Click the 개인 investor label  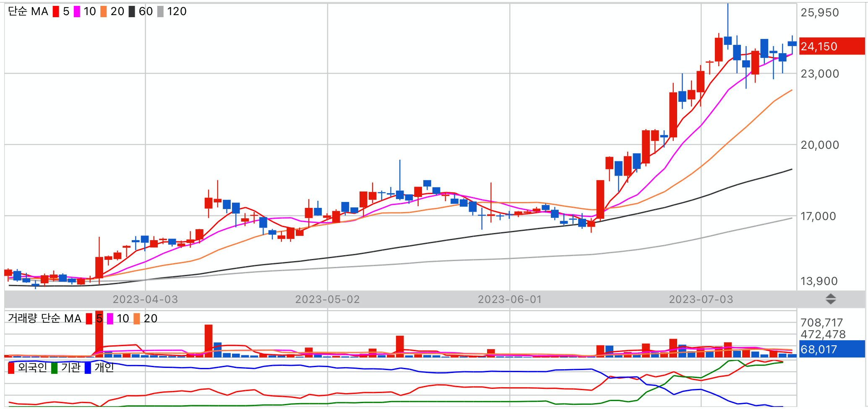pyautogui.click(x=104, y=368)
